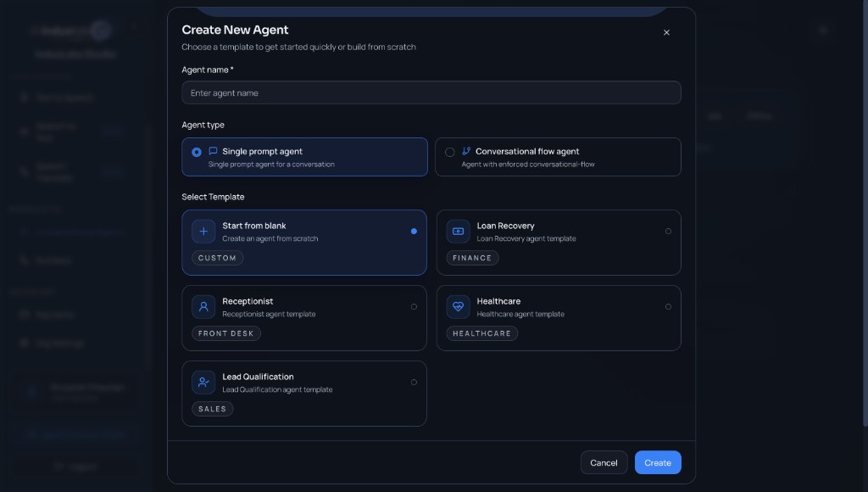Screen dimensions: 868x492
Task: Dismiss the dialog with the X icon
Action: click(x=666, y=32)
